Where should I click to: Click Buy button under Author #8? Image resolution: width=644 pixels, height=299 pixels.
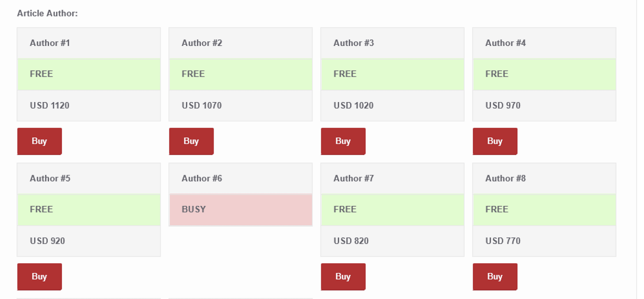pos(495,277)
